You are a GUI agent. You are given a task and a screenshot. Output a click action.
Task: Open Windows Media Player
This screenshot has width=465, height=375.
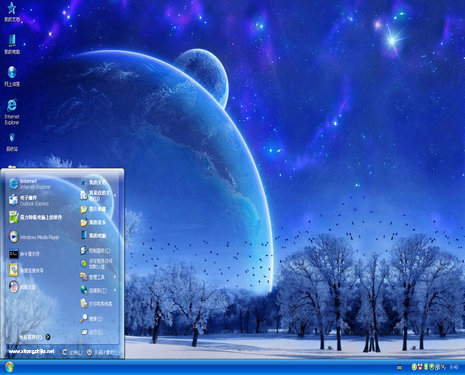pos(34,237)
